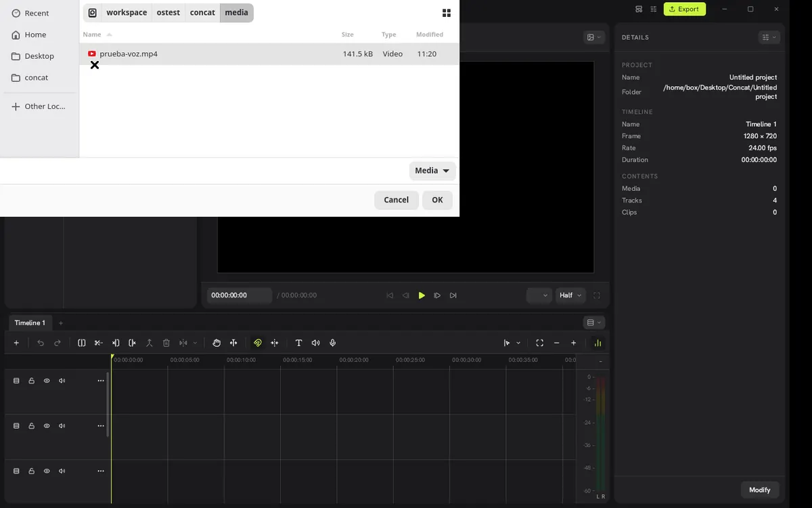Viewport: 812px width, 508px height.
Task: Toggle visibility eye of the top track
Action: [x=47, y=381]
